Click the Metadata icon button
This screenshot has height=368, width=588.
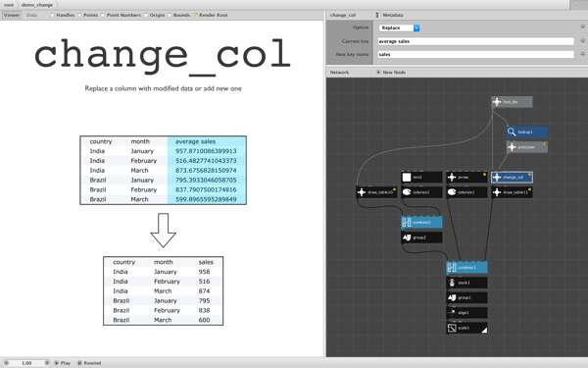(377, 15)
